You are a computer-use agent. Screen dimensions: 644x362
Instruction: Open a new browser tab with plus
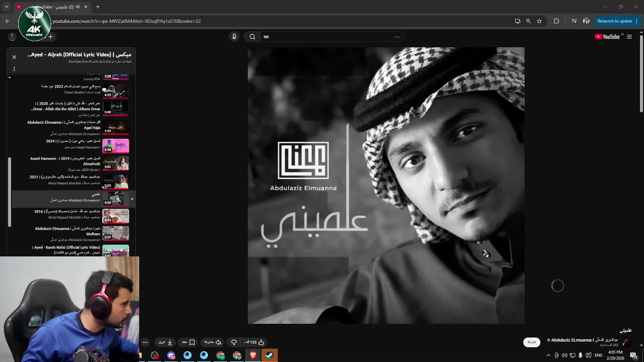point(98,7)
